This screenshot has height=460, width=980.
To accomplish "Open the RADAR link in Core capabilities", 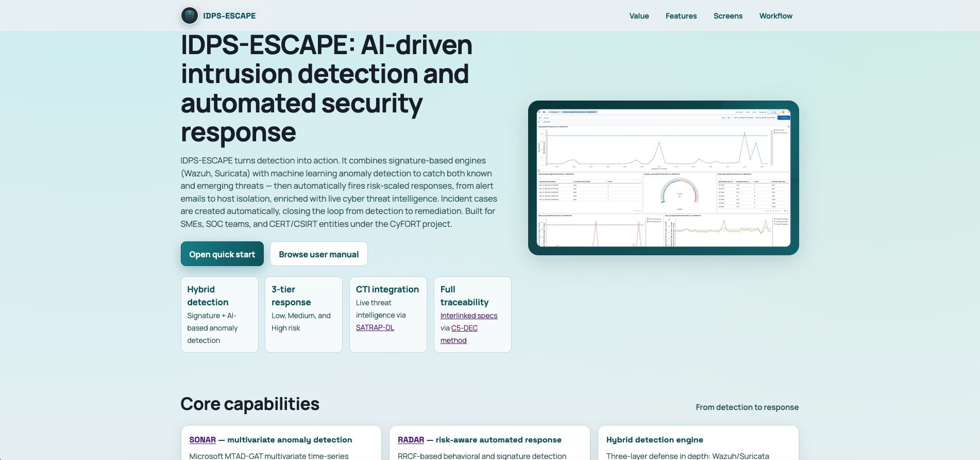I will coord(411,440).
